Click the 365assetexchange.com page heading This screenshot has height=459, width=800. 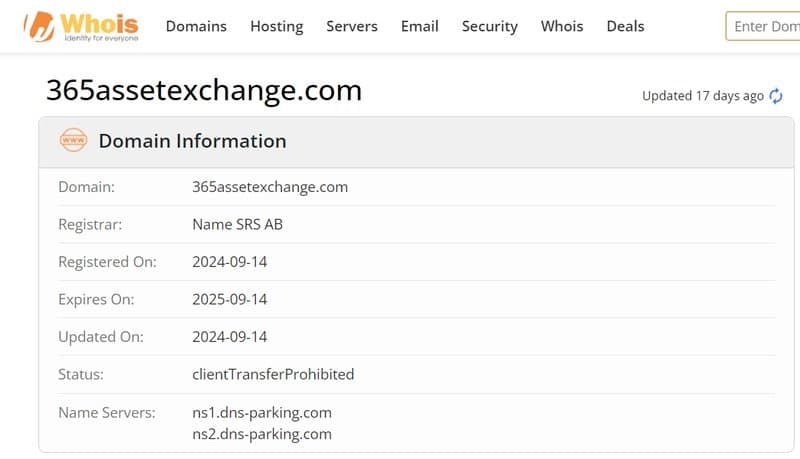[204, 90]
